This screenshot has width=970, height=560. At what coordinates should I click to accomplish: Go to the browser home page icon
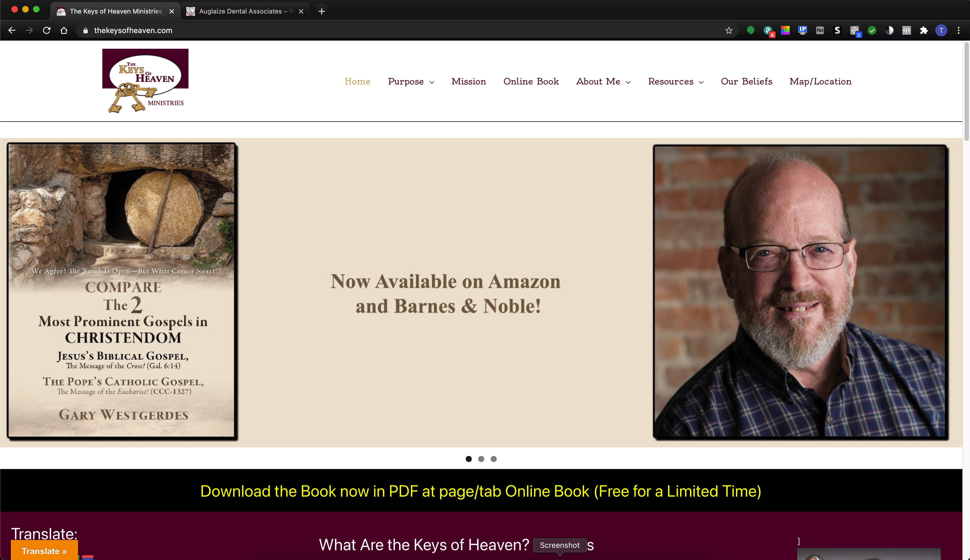coord(64,30)
